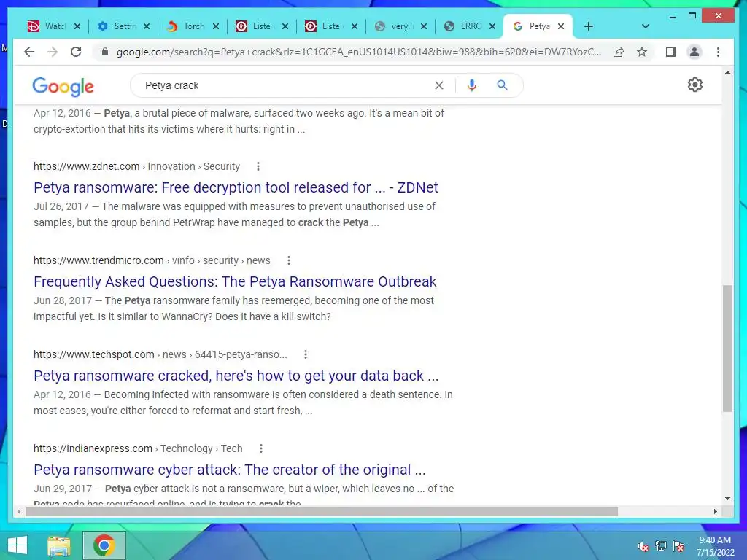The height and width of the screenshot is (560, 747).
Task: Close the Watch tab
Action: (77, 26)
